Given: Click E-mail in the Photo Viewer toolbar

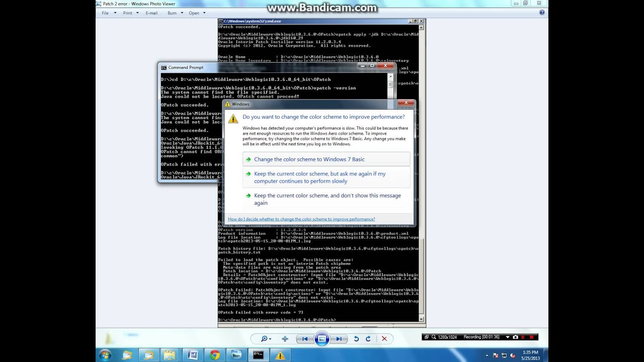Looking at the screenshot, I should click(x=151, y=13).
